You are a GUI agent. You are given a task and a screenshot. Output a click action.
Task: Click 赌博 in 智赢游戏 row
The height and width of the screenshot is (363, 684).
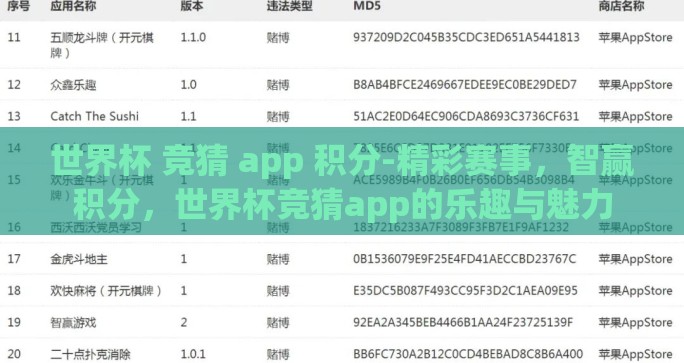[x=278, y=323]
